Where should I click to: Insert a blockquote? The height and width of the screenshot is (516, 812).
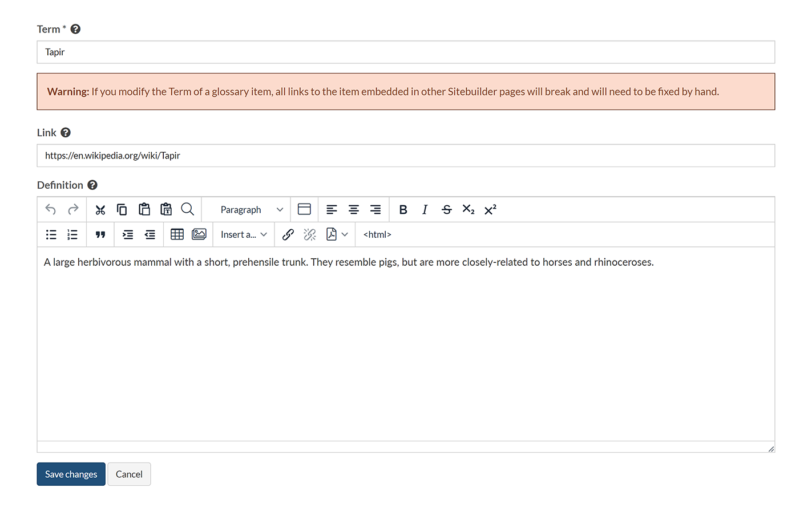(100, 235)
